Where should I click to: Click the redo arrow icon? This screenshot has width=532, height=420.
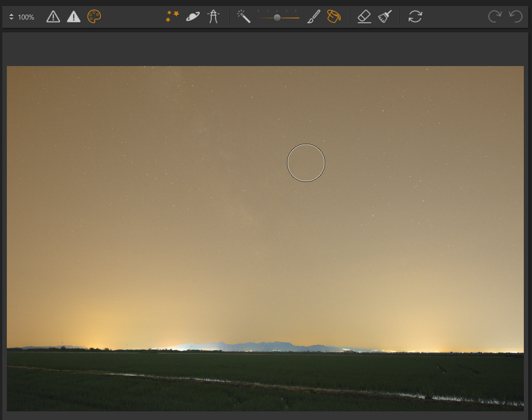pos(495,16)
